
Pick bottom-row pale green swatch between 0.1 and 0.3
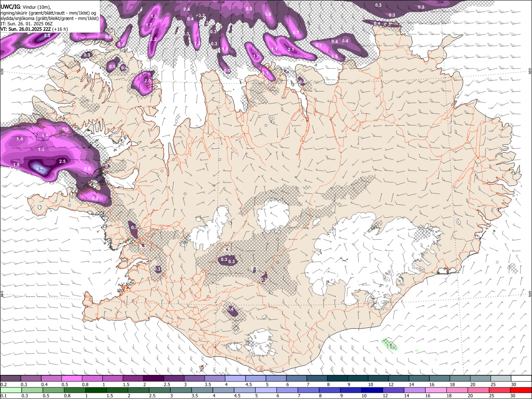pyautogui.click(x=11, y=390)
